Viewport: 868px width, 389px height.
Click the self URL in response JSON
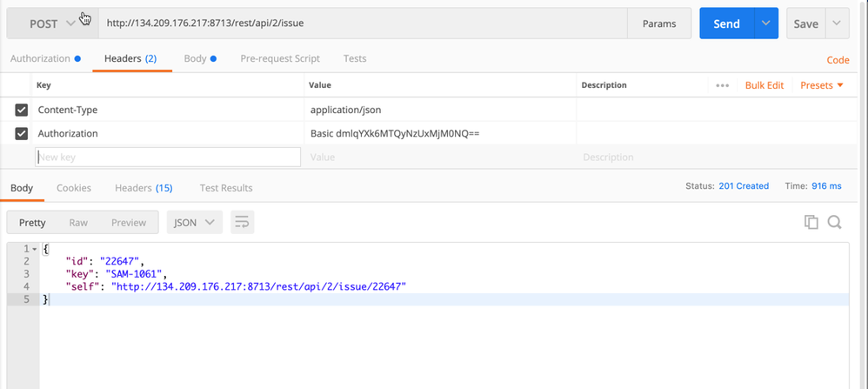pos(259,286)
